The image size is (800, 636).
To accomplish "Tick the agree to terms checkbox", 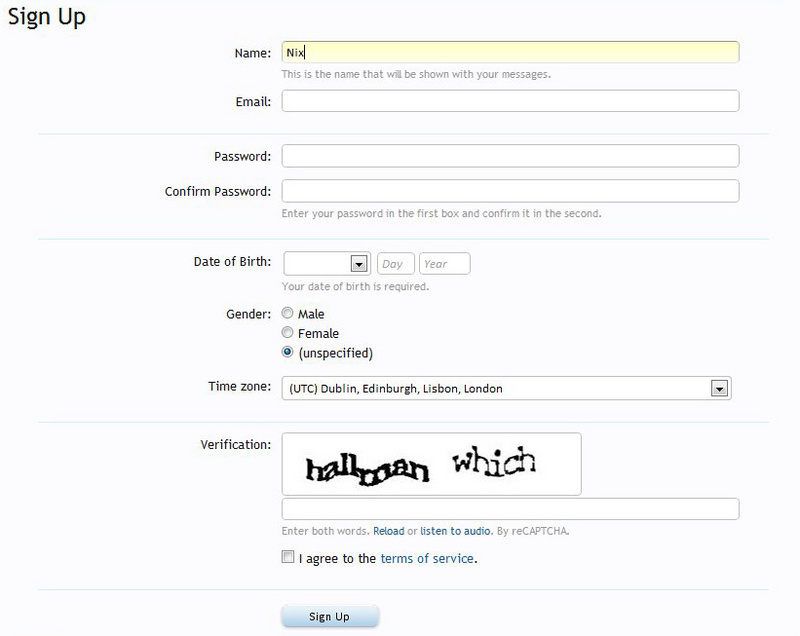I will click(288, 558).
